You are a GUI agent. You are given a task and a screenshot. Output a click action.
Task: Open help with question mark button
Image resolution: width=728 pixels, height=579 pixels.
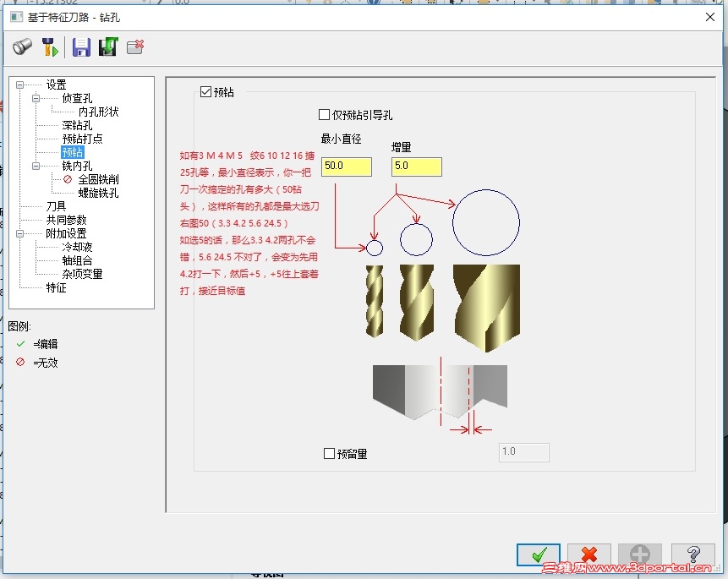coord(693,554)
